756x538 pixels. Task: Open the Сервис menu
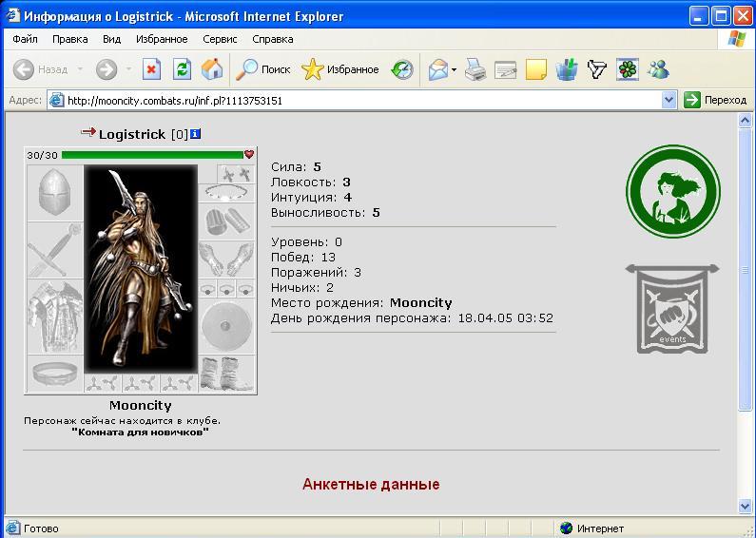click(220, 39)
